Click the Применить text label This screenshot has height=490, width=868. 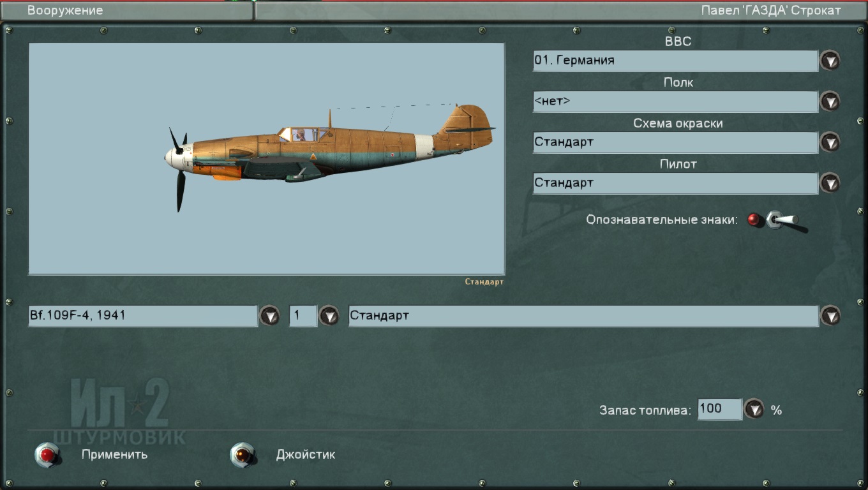[x=115, y=455]
